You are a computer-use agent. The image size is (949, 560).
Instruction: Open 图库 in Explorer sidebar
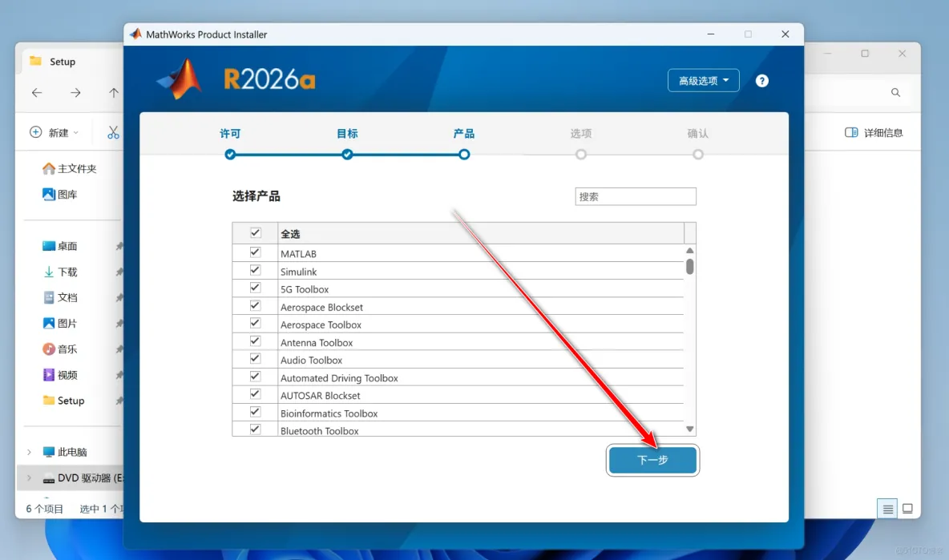tap(60, 194)
